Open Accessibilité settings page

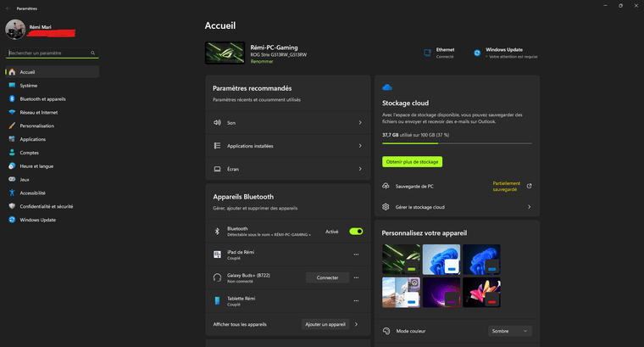(33, 193)
